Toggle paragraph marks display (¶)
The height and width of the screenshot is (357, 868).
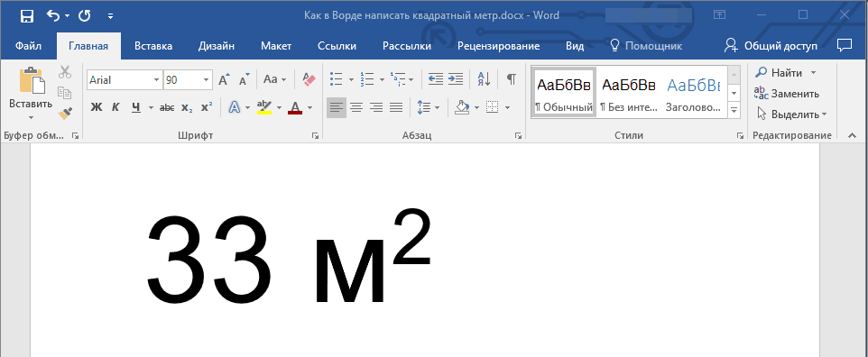512,79
